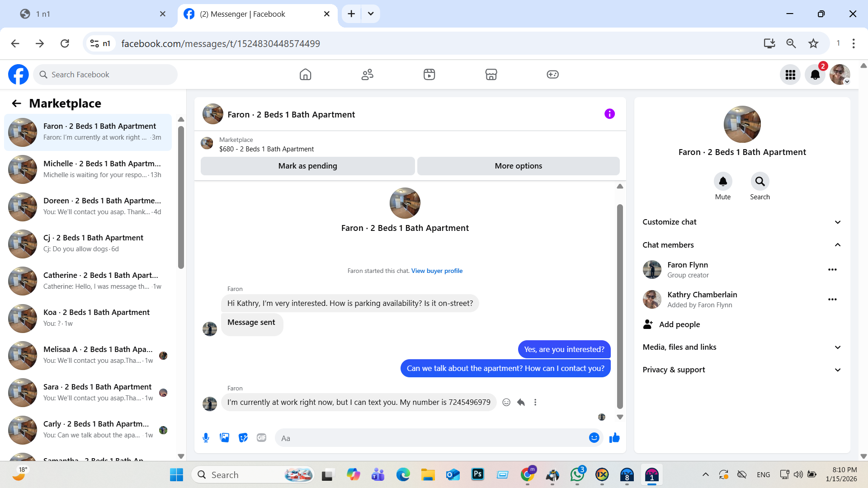Open the sticker picker icon
Image resolution: width=868 pixels, height=488 pixels.
point(243,437)
